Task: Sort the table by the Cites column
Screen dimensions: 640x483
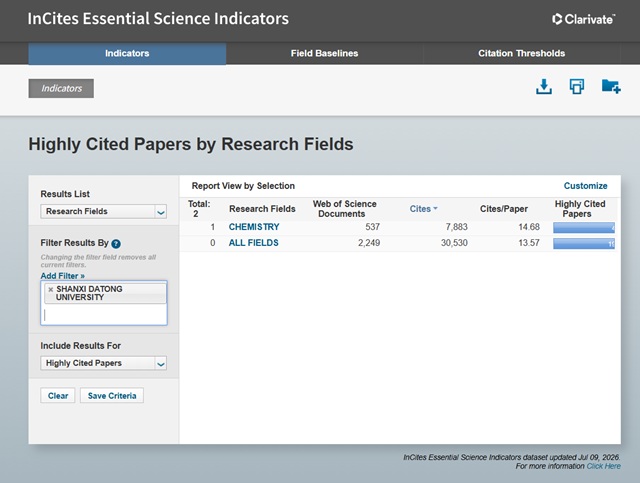Action: [x=423, y=209]
